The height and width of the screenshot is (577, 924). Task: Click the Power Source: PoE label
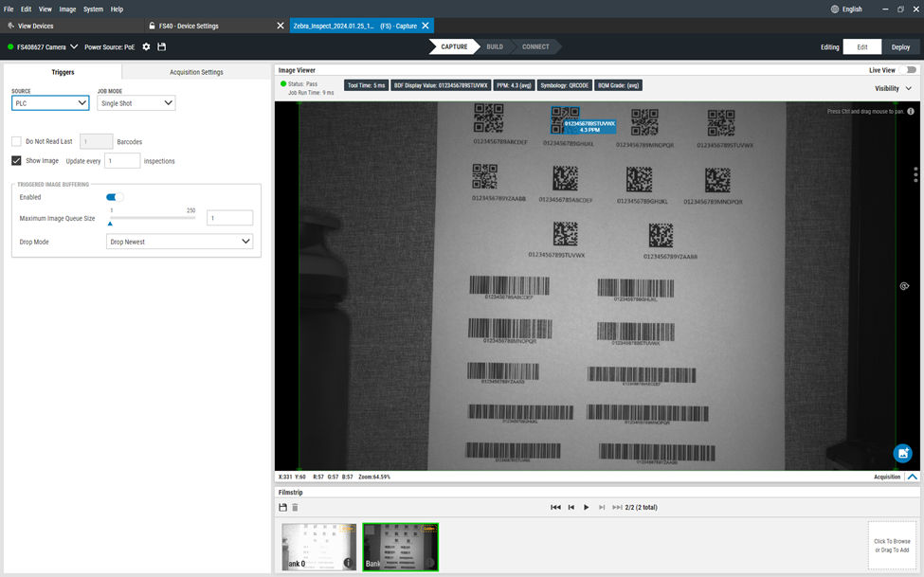point(110,46)
